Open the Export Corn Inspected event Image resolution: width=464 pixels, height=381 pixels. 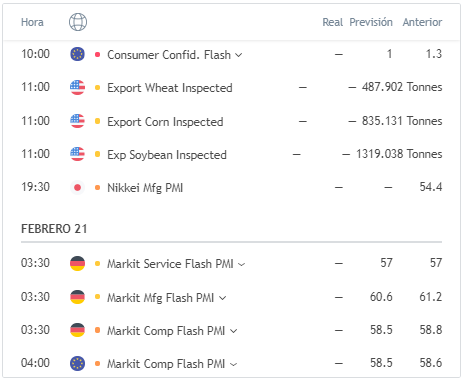[x=165, y=122]
